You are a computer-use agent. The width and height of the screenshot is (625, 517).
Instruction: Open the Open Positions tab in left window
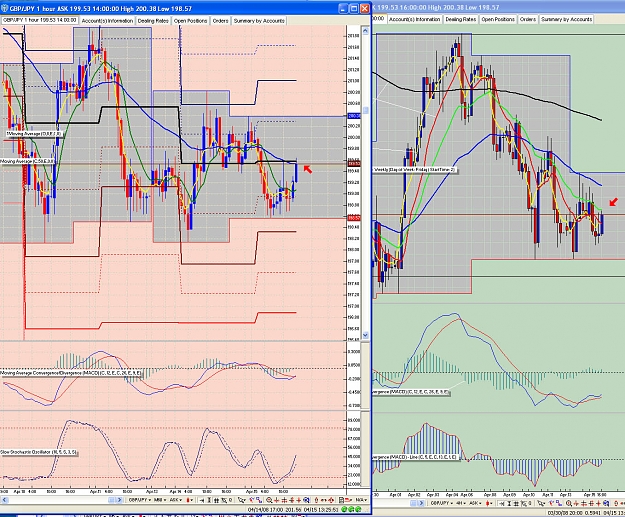pyautogui.click(x=191, y=21)
